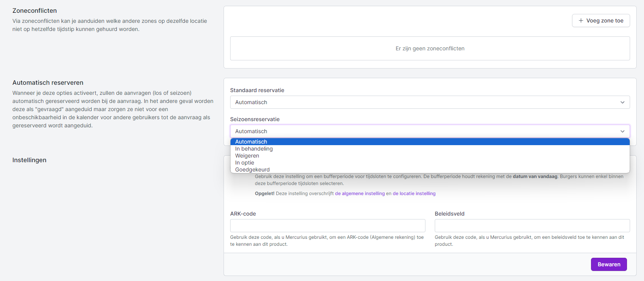Select the highlighted Automatisch option in list
Viewport: 644px width, 281px height.
pyautogui.click(x=251, y=142)
